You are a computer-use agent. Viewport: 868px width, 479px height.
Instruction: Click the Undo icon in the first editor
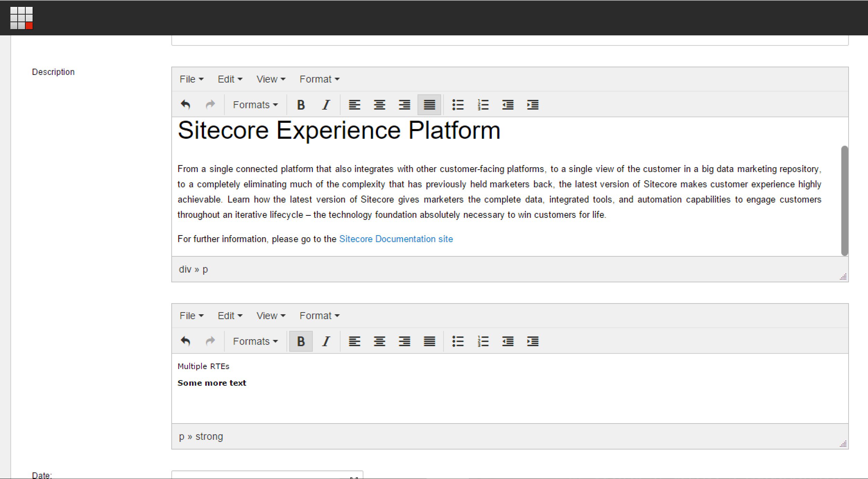tap(186, 104)
